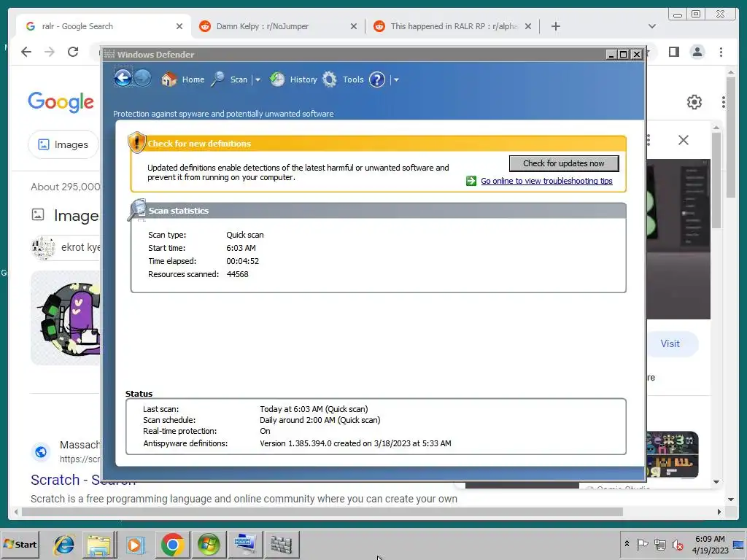Close the Google image preview panel
Viewport: 747px width, 560px height.
coord(684,140)
